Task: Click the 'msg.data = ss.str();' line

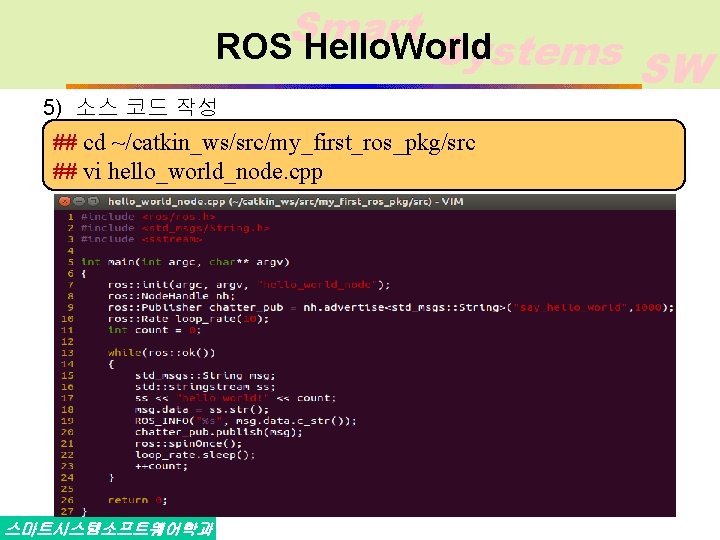Action: (202, 410)
